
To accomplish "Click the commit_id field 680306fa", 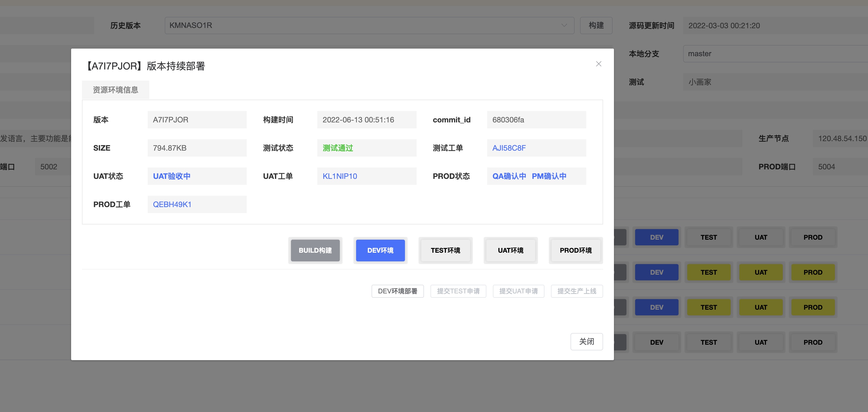I will (x=536, y=120).
